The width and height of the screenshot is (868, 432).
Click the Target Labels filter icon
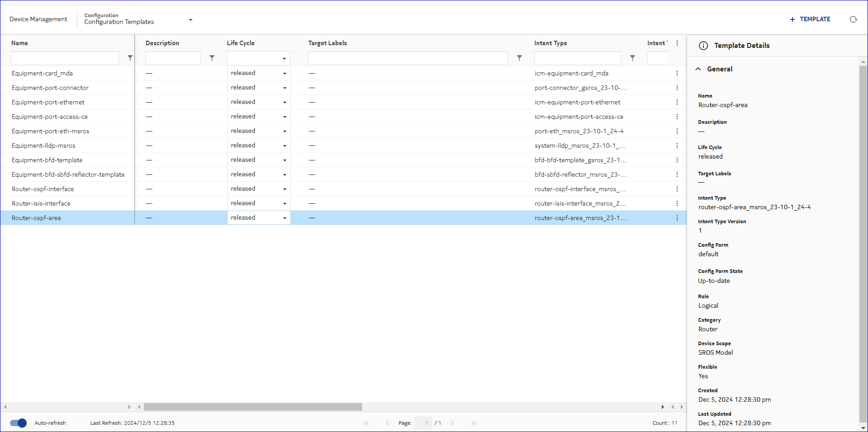tap(519, 58)
